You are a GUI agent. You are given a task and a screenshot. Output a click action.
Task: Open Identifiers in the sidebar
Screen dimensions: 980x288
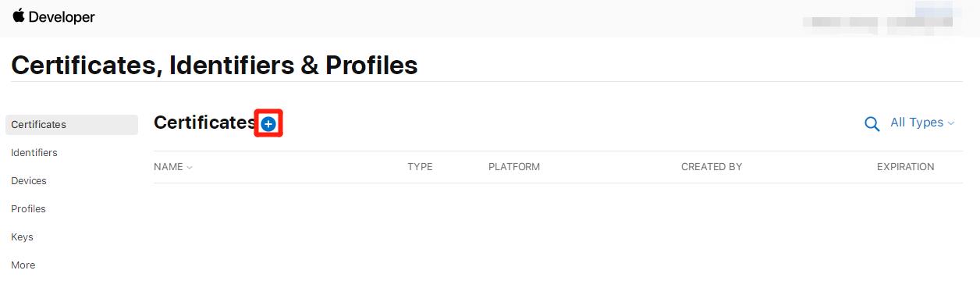click(34, 153)
